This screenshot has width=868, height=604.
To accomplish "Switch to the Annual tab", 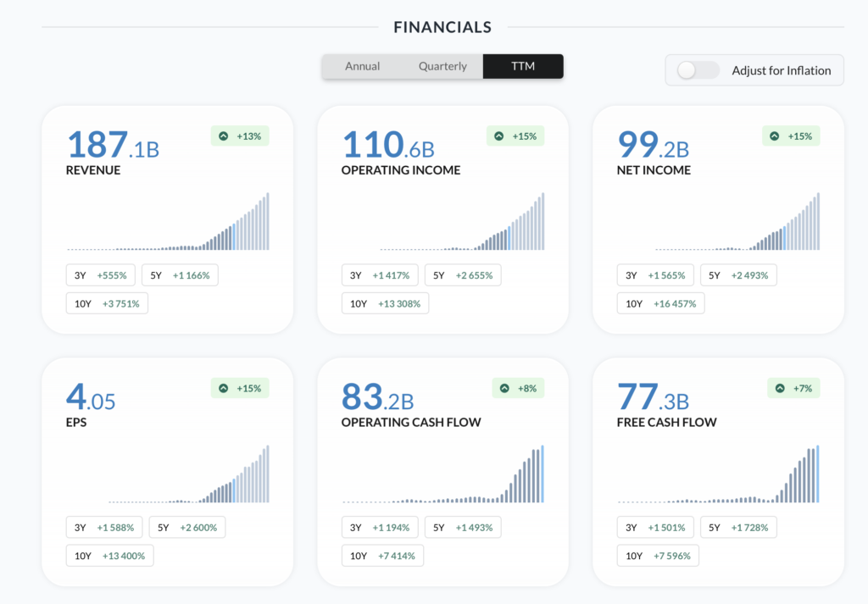I will [362, 66].
